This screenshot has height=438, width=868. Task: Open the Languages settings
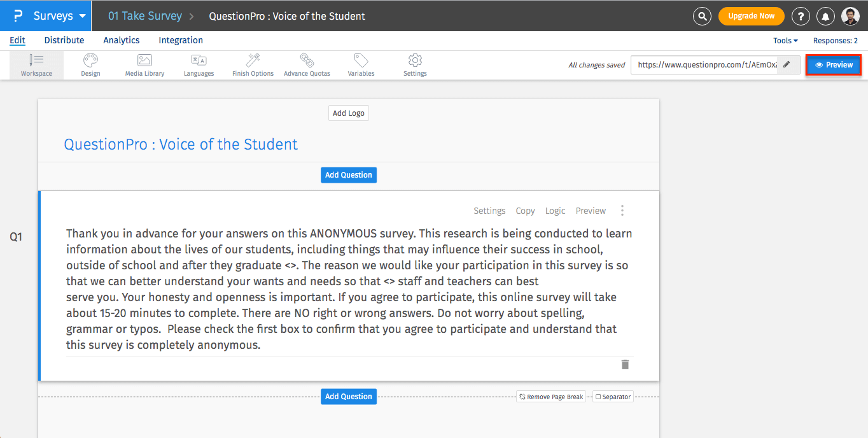tap(199, 65)
